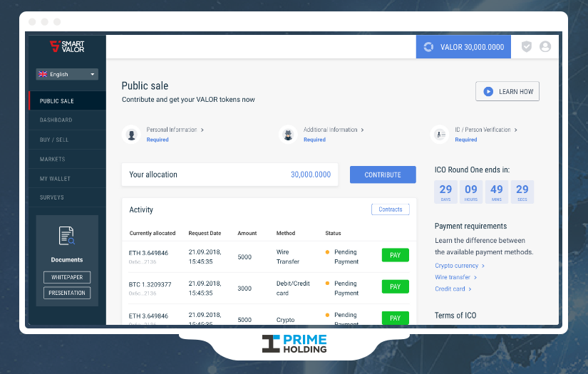This screenshot has width=588, height=374.
Task: Click the Request Date column header
Action: [x=205, y=233]
